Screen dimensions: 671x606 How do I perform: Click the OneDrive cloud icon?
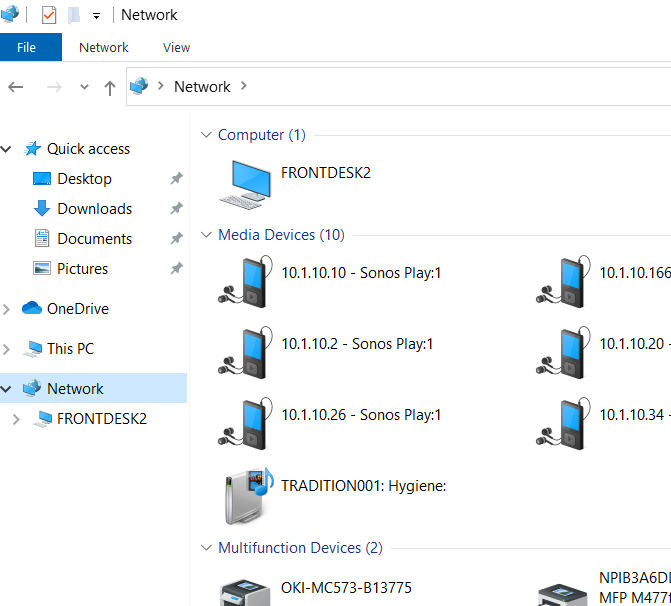tap(32, 308)
